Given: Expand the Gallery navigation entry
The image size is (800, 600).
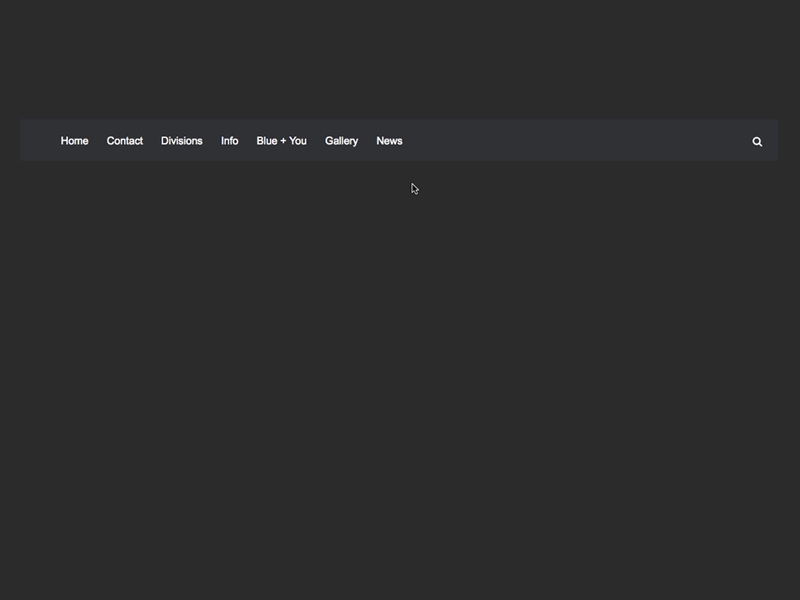Looking at the screenshot, I should click(341, 141).
